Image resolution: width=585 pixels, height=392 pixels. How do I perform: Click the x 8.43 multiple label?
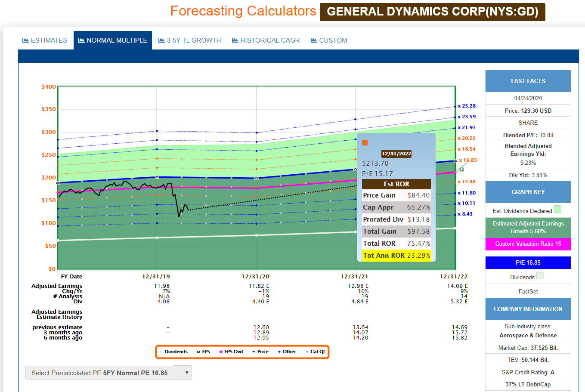click(x=465, y=214)
